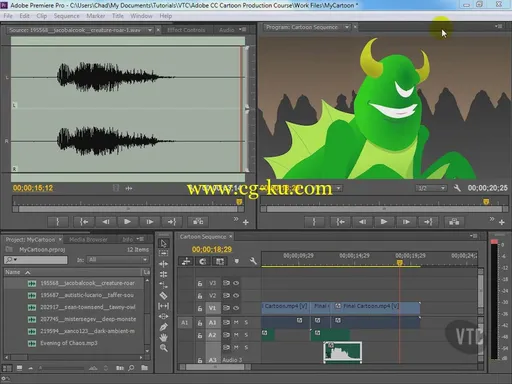Toggle Snap in the timeline
The height and width of the screenshot is (384, 512).
click(x=203, y=261)
